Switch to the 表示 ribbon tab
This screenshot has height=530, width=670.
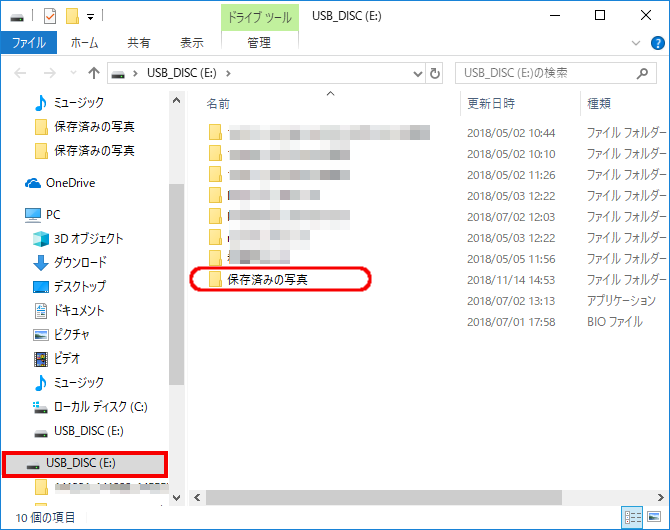tap(192, 43)
